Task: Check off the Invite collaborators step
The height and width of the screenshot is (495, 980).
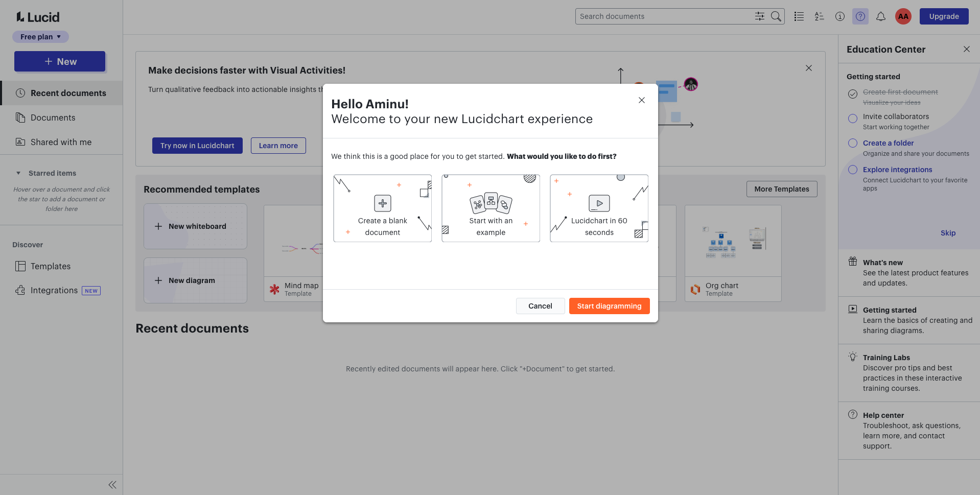Action: (852, 119)
